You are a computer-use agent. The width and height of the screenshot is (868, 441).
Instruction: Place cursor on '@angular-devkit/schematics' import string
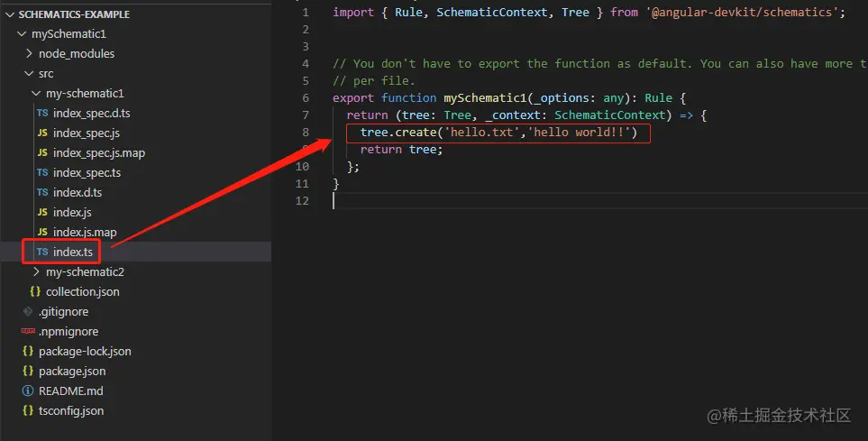(x=742, y=13)
